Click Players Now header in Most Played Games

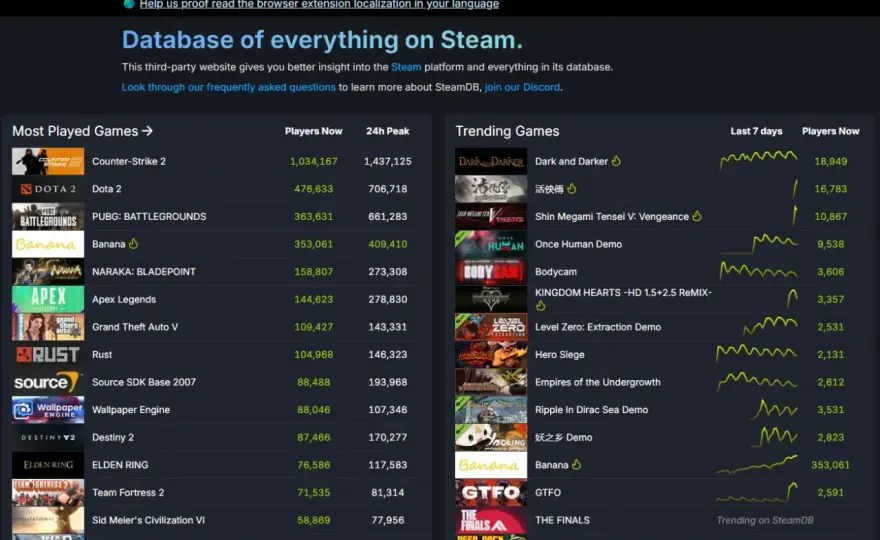click(x=313, y=131)
